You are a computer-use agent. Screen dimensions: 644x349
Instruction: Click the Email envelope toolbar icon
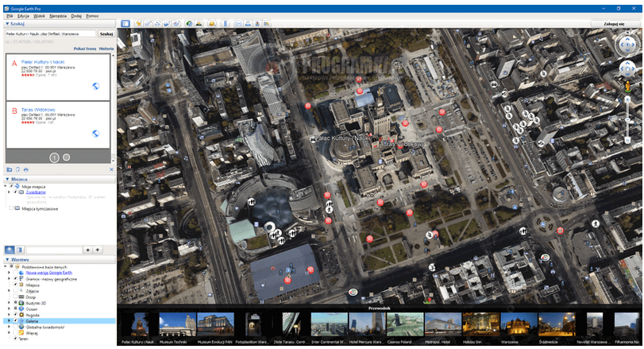[x=238, y=24]
